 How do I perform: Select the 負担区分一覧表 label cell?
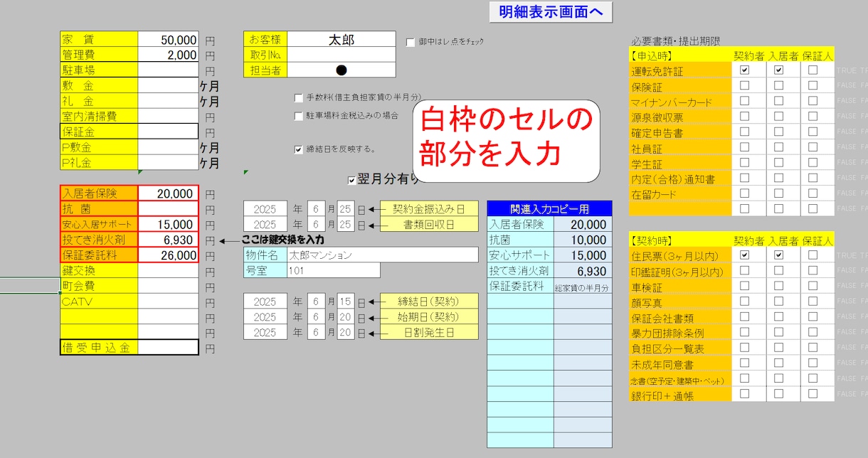coord(681,348)
